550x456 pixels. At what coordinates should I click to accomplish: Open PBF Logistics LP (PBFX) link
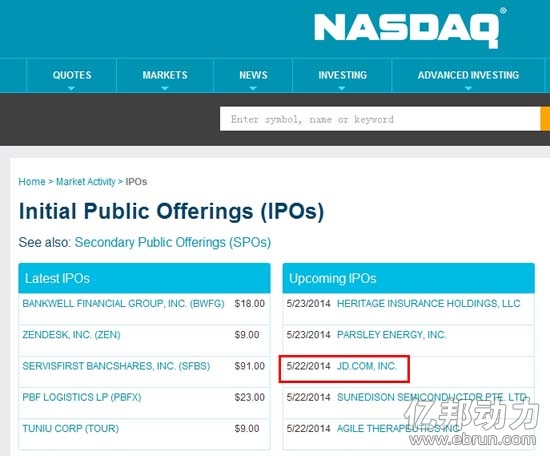pos(82,397)
